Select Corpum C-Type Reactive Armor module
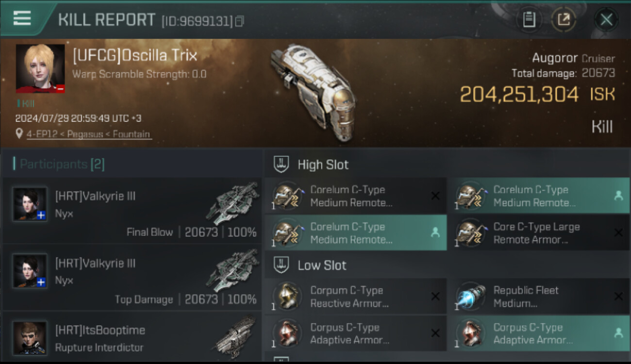Image resolution: width=631 pixels, height=364 pixels. tap(355, 297)
